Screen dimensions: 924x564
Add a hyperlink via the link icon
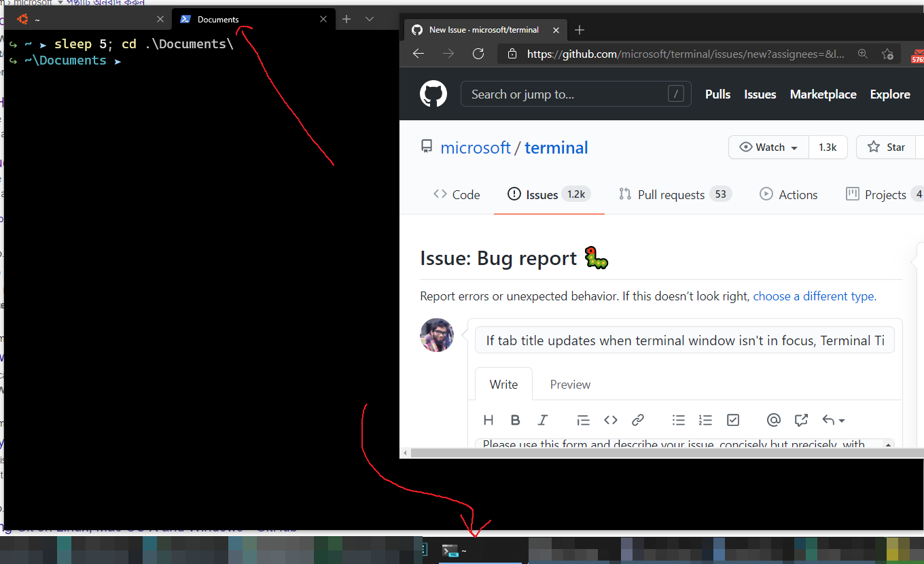(x=637, y=420)
